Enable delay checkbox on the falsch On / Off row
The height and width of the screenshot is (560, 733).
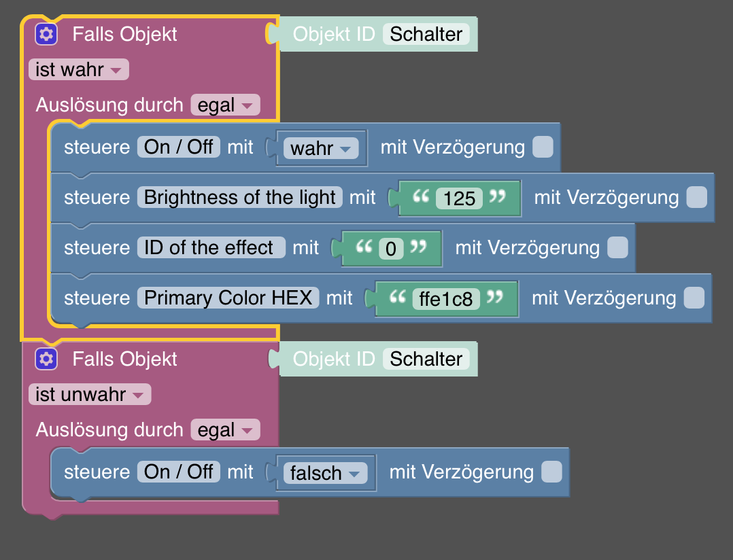[551, 472]
